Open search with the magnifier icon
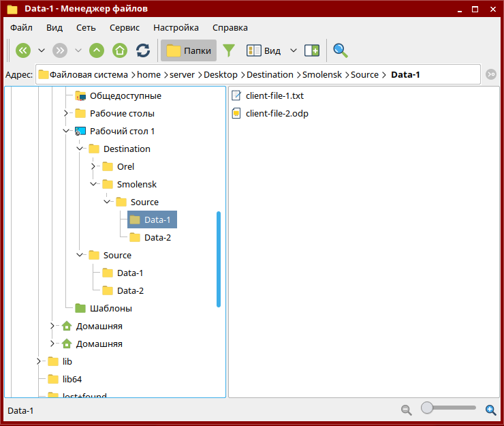Screen dimensions: 504x426 [340, 50]
